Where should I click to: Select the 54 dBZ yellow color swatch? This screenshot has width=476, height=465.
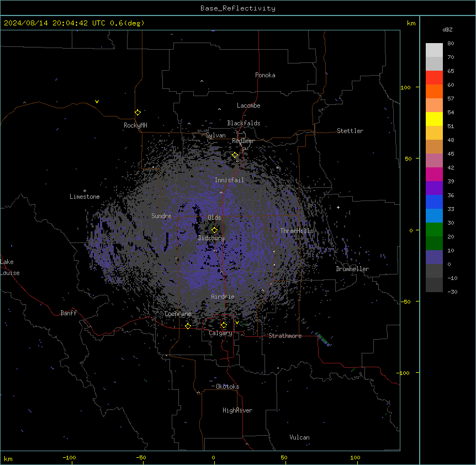click(434, 119)
